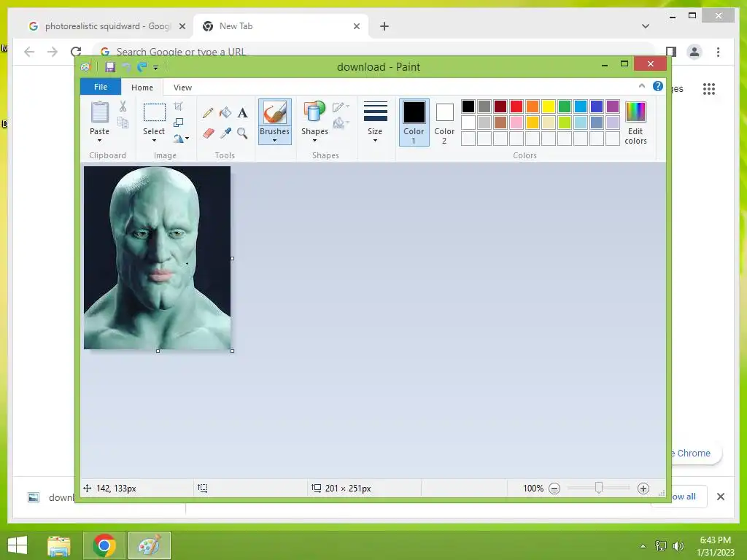This screenshot has height=560, width=747.
Task: Expand the Brushes dropdown arrow
Action: coord(275,141)
